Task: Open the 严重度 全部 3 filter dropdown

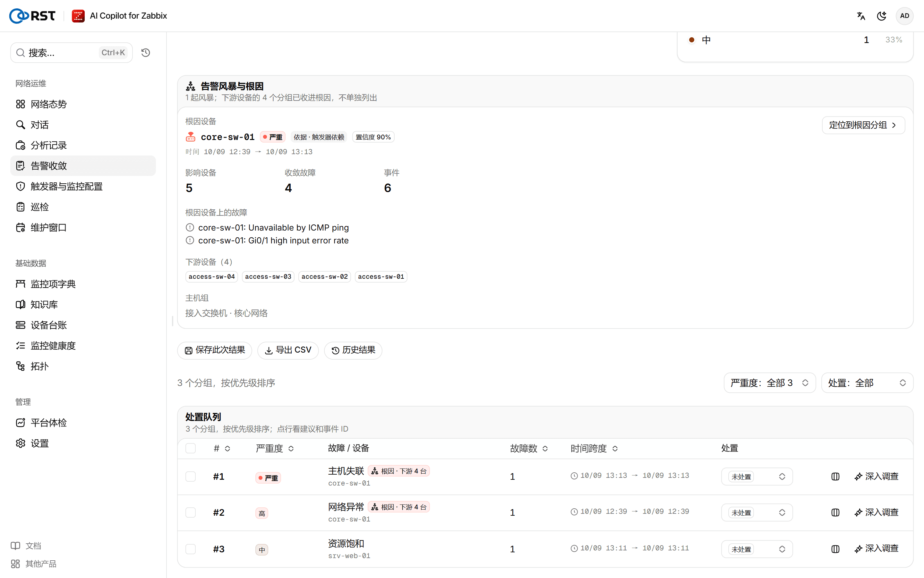Action: click(769, 383)
